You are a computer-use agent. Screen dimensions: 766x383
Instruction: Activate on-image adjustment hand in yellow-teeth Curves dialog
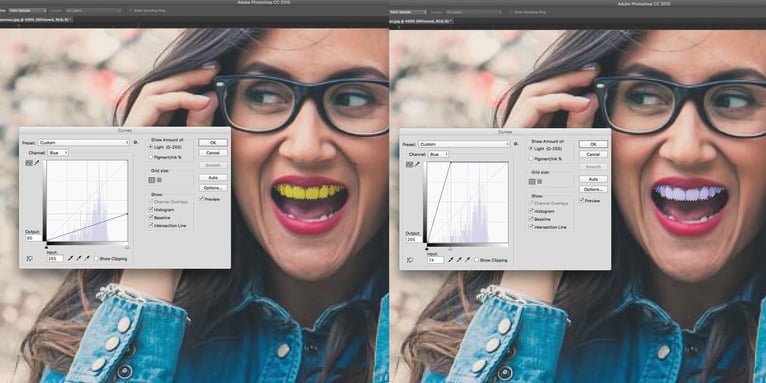click(x=29, y=258)
